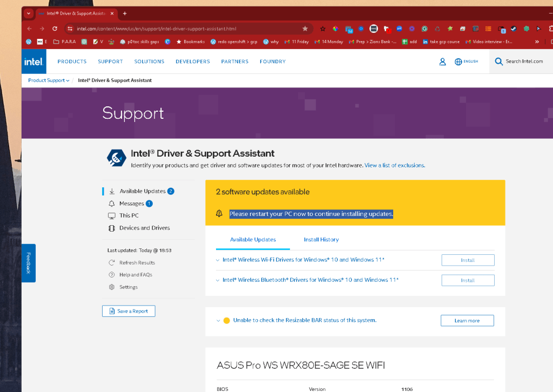
Task: Click the globe English language selector
Action: pyautogui.click(x=466, y=62)
